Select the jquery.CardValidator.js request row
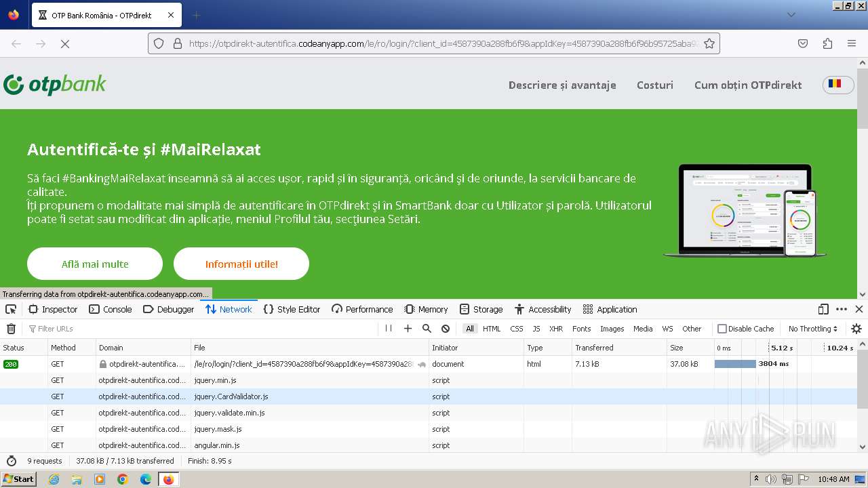The image size is (868, 488). point(429,396)
